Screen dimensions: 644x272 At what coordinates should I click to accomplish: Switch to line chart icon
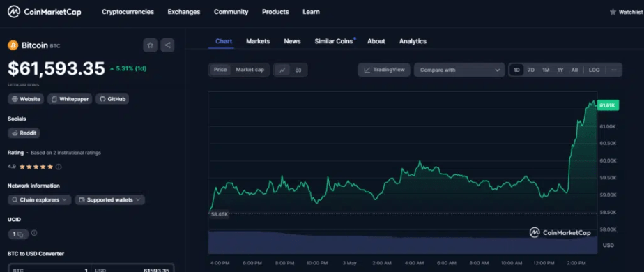pos(282,70)
